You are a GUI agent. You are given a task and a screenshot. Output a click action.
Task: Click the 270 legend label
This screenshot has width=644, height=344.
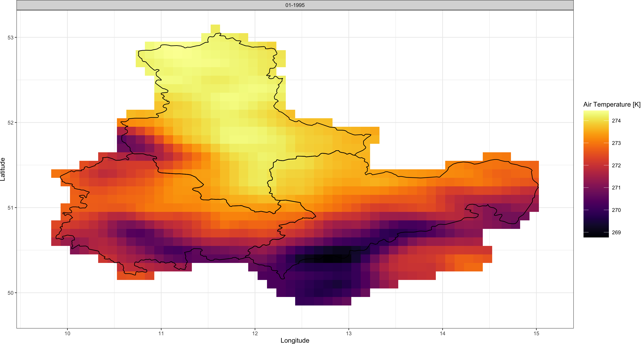coord(616,210)
